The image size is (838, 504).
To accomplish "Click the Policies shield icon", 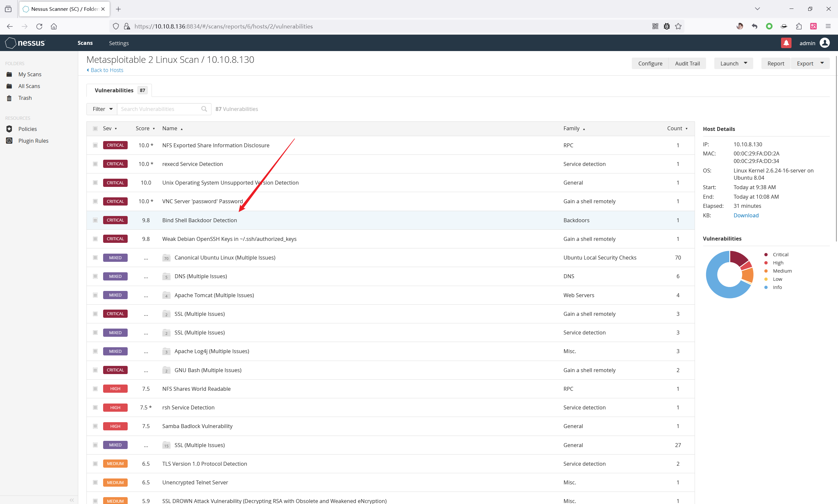I will 9,129.
